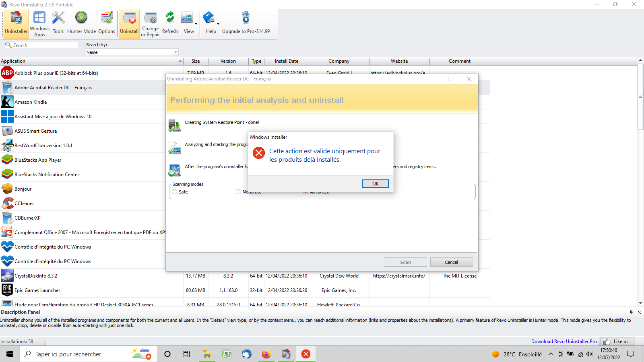Select the Epic Games Launcher icon
Screen dimensions: 644x362
point(7,290)
